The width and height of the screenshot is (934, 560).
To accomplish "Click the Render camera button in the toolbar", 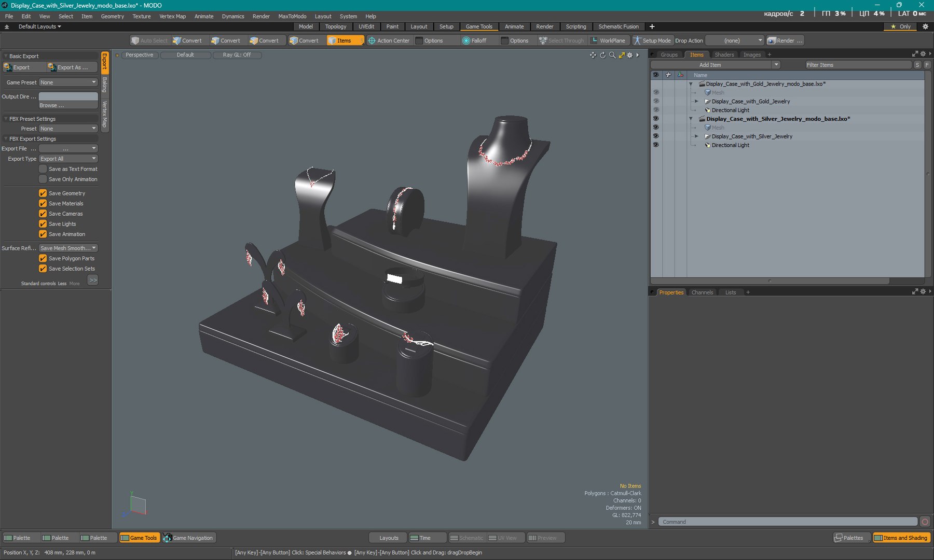I will tap(785, 40).
